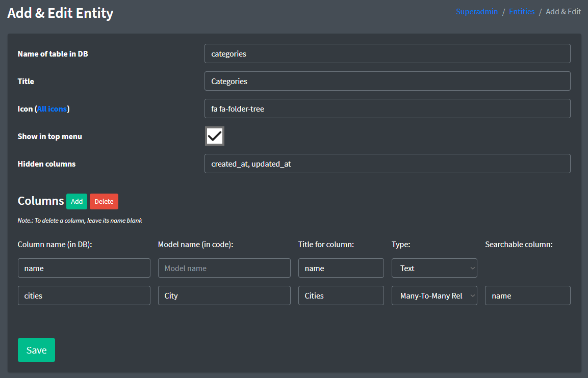Navigate to Entities breadcrumb link
The width and height of the screenshot is (588, 378).
521,12
